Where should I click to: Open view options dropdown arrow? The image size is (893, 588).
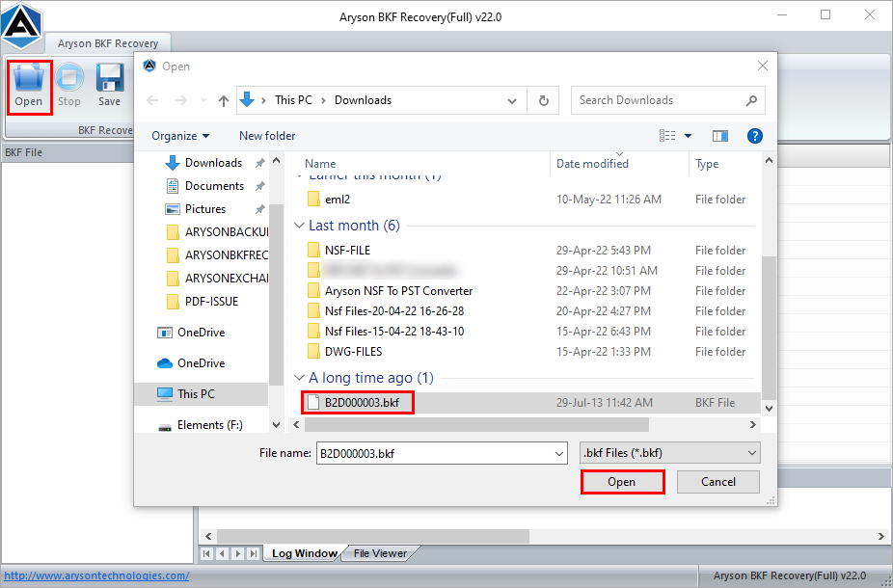click(688, 136)
